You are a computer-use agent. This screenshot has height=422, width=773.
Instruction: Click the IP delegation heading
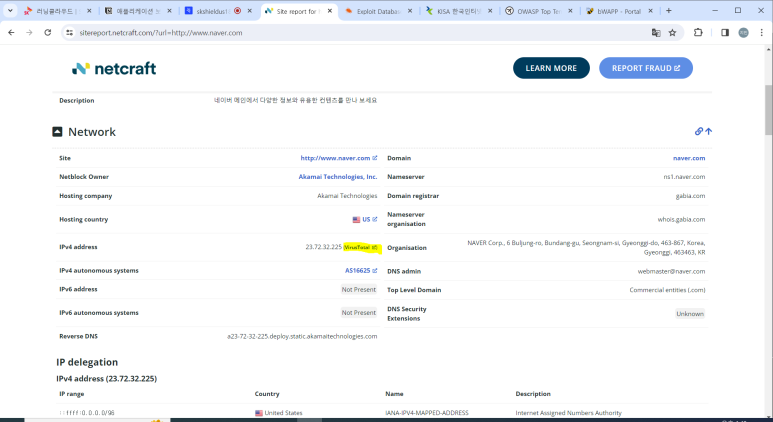coord(87,362)
